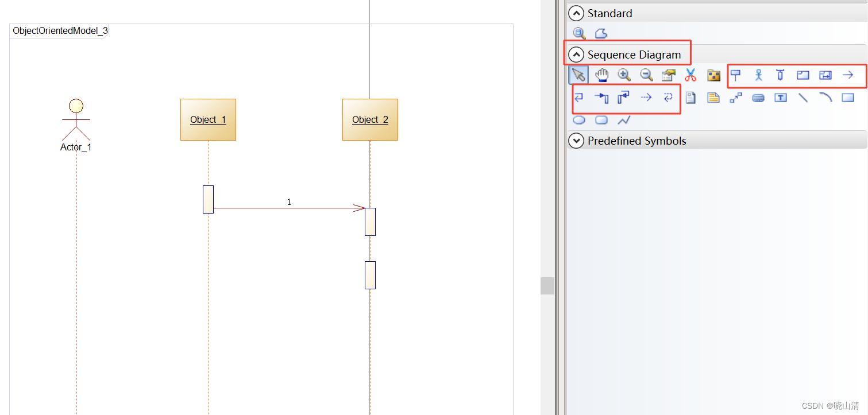
Task: Select the File document tool
Action: point(690,98)
